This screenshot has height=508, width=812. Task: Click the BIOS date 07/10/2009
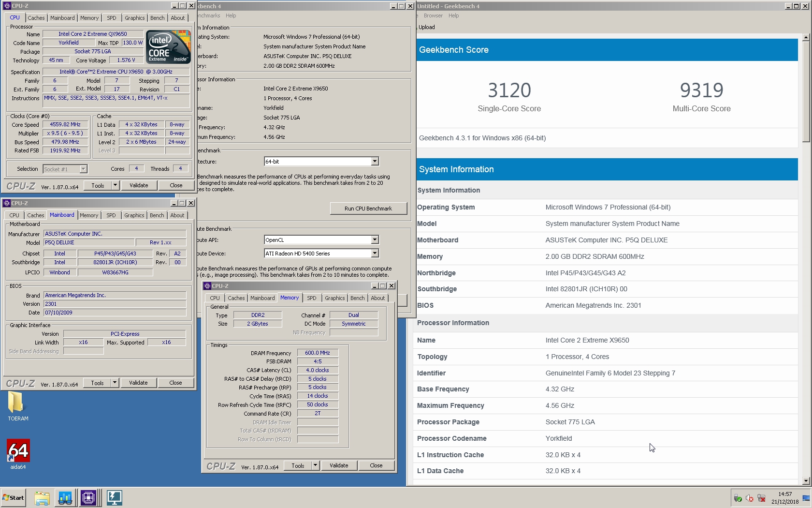115,313
